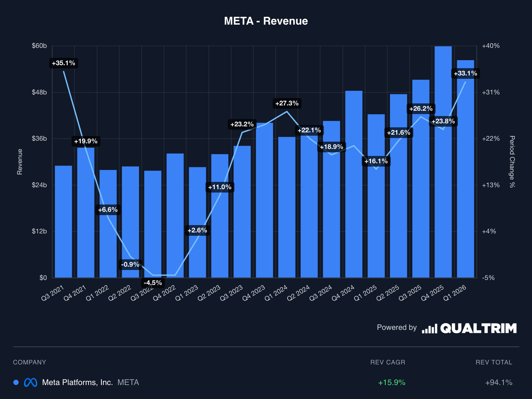This screenshot has height=399, width=532.
Task: Select the REV CAGR column header
Action: click(x=388, y=362)
